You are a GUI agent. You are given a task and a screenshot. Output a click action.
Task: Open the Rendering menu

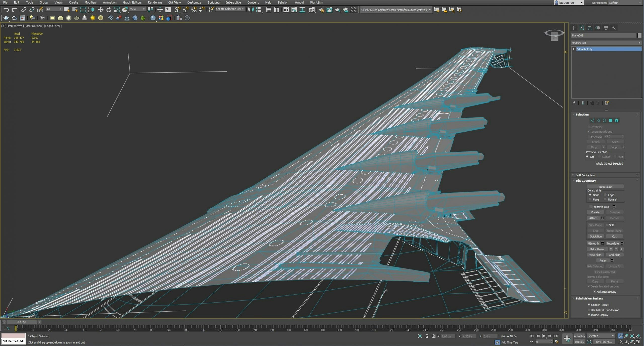click(155, 3)
